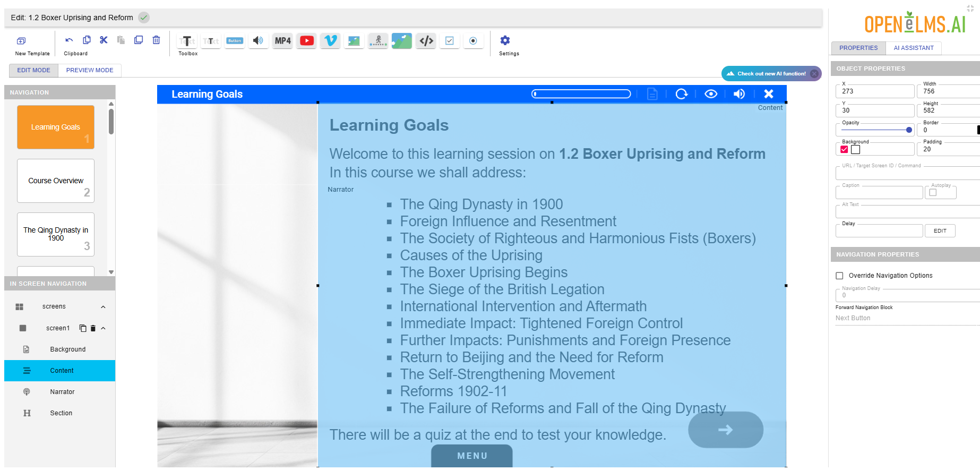Insert a Button element from Toolbox
The image size is (980, 470).
tap(235, 41)
